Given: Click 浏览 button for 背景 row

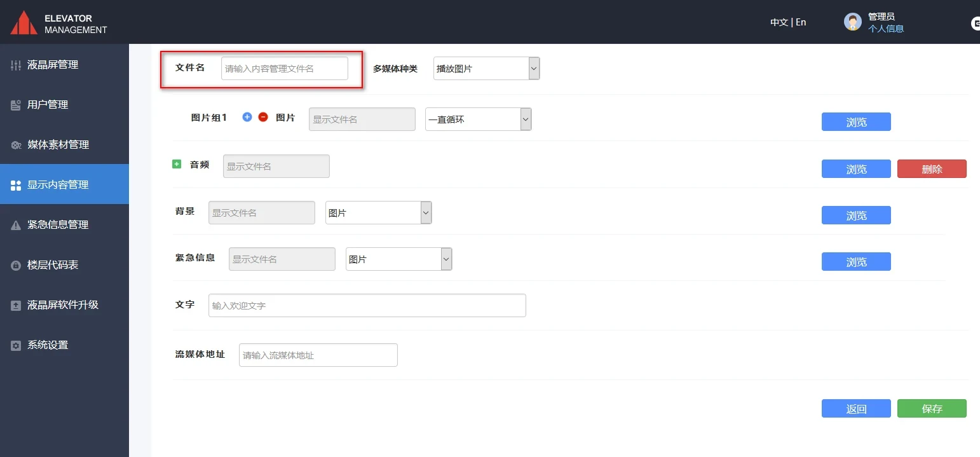Looking at the screenshot, I should [856, 215].
